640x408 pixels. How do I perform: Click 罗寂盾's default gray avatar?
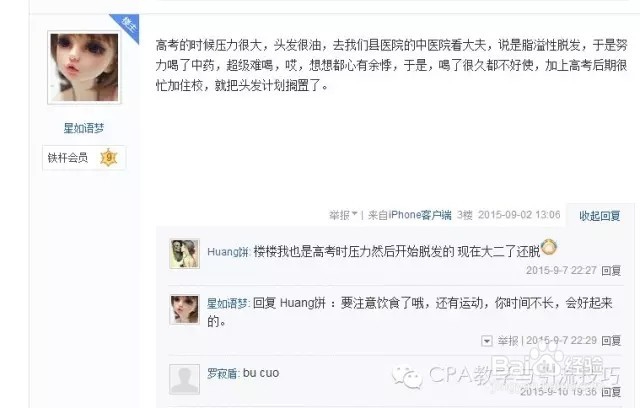(x=184, y=379)
